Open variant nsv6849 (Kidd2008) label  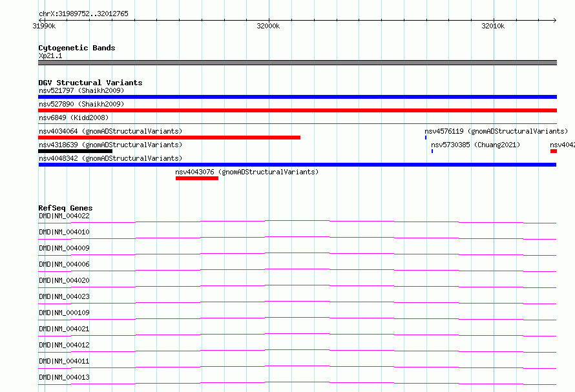pos(74,118)
